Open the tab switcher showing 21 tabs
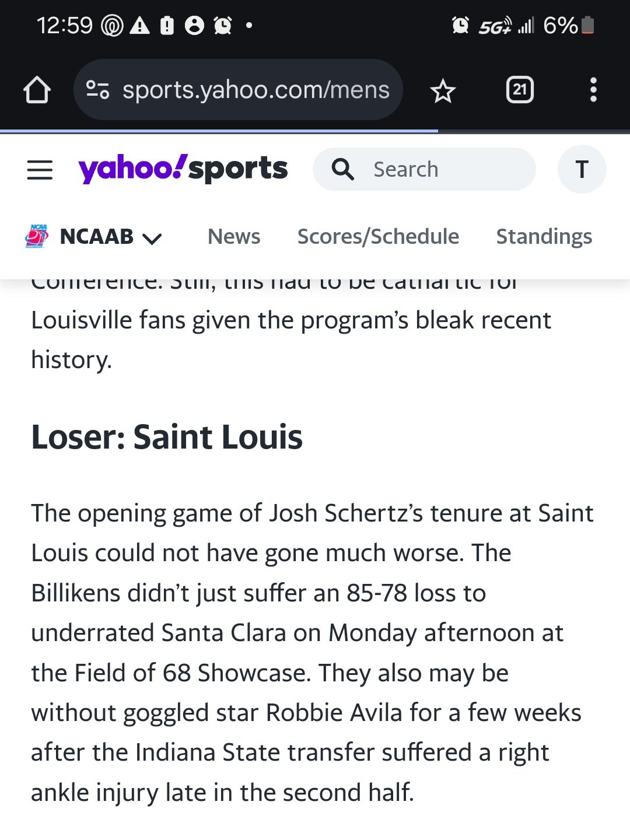The height and width of the screenshot is (840, 630). tap(520, 90)
